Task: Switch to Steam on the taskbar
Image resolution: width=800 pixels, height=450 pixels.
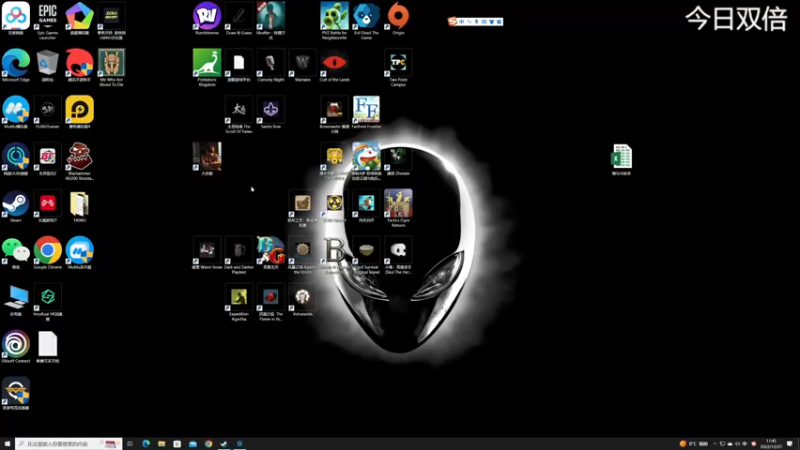Action: 224,444
